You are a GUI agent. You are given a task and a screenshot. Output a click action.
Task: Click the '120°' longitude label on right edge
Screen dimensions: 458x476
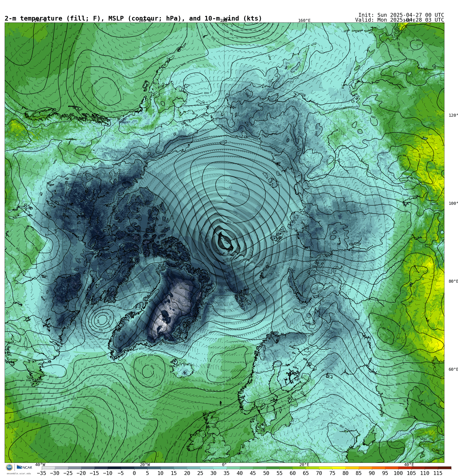[x=453, y=115]
